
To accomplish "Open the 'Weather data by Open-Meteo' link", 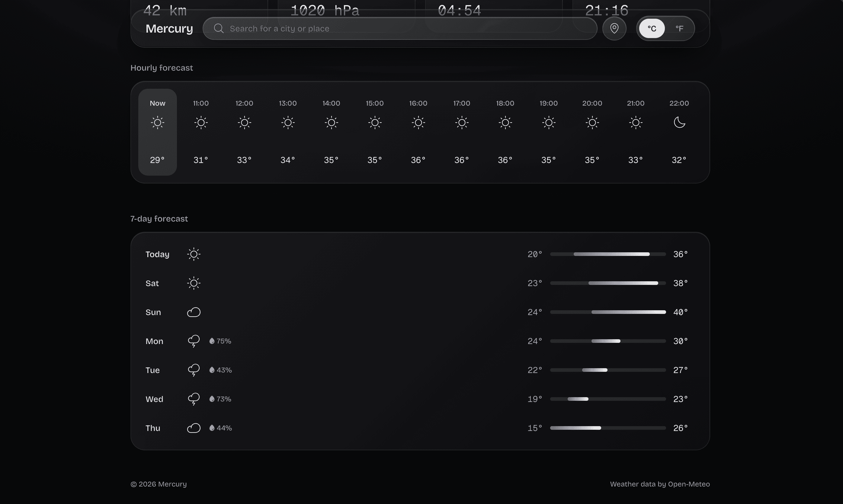I will point(660,484).
